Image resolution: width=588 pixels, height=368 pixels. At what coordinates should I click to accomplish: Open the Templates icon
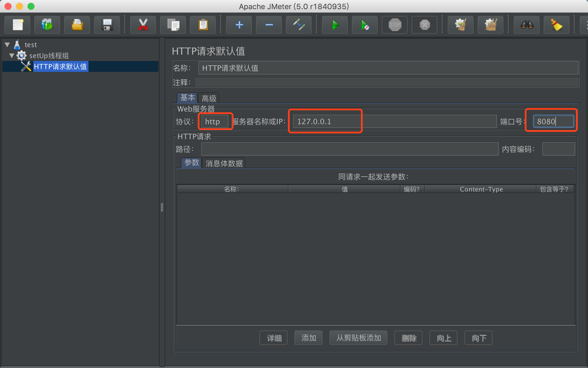(x=47, y=25)
